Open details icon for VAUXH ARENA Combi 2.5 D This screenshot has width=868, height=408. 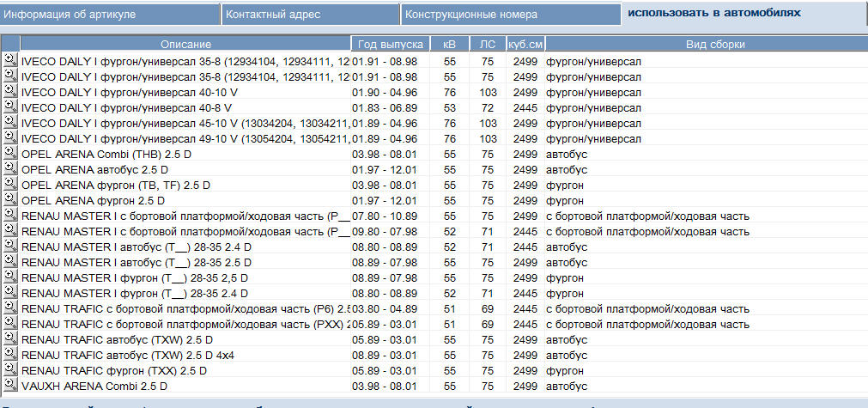click(x=9, y=386)
